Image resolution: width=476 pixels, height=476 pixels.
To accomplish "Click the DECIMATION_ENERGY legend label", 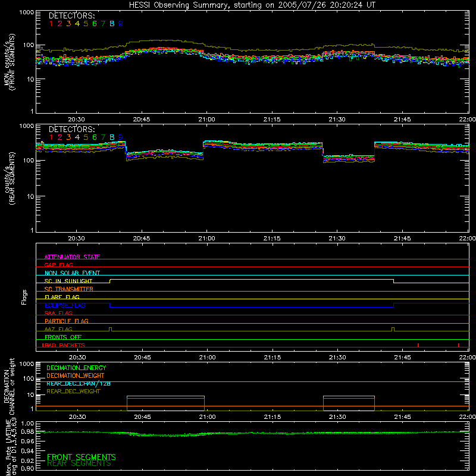I will point(76,368).
